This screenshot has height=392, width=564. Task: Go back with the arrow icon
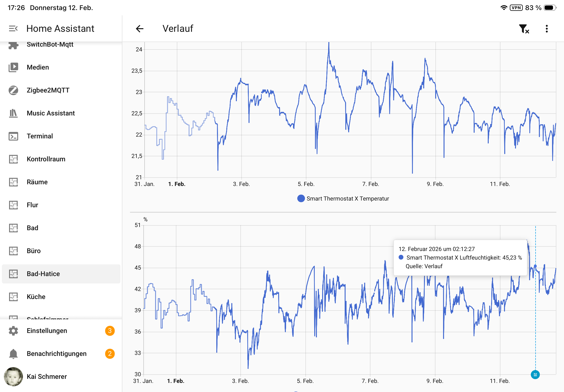(140, 28)
